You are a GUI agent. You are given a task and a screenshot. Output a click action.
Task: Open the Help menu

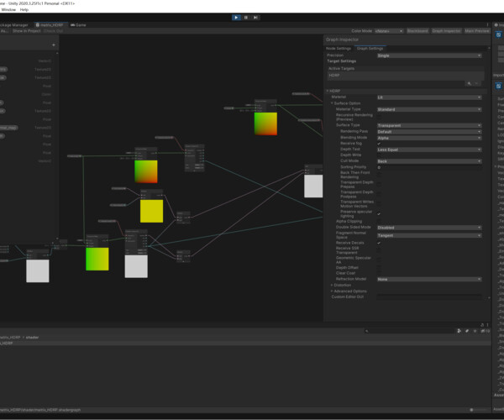pyautogui.click(x=24, y=10)
